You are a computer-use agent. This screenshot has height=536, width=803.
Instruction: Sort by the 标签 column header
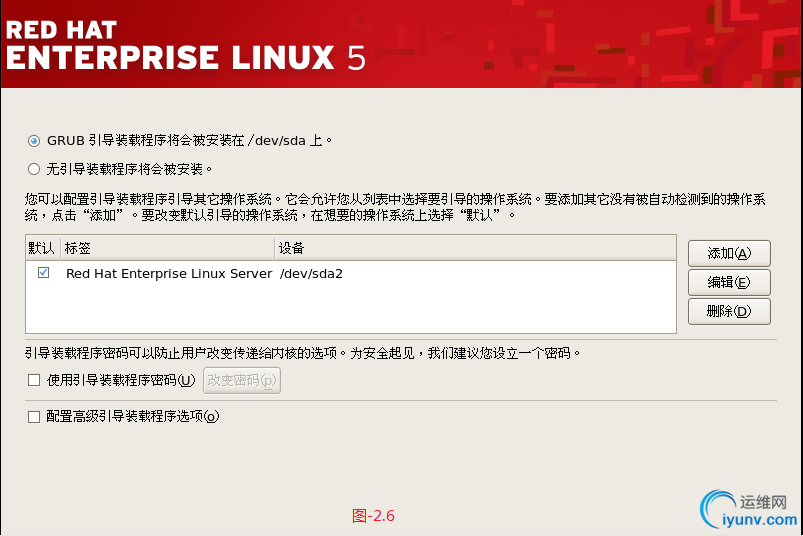tap(166, 248)
